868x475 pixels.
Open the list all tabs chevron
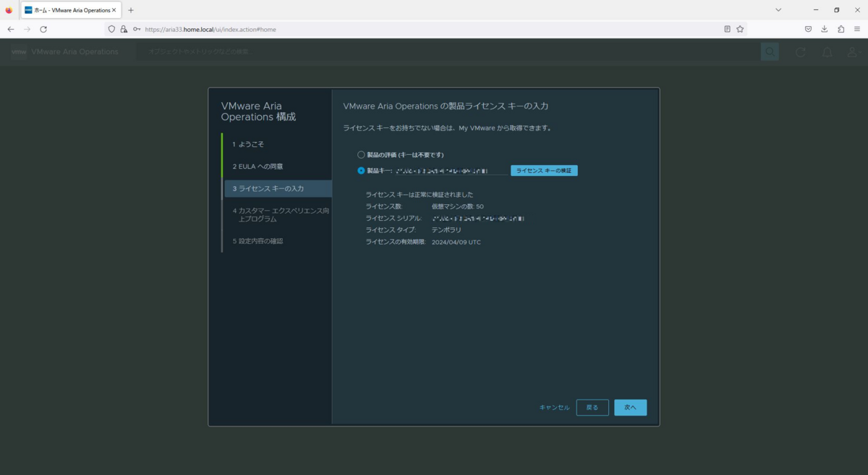click(x=778, y=10)
